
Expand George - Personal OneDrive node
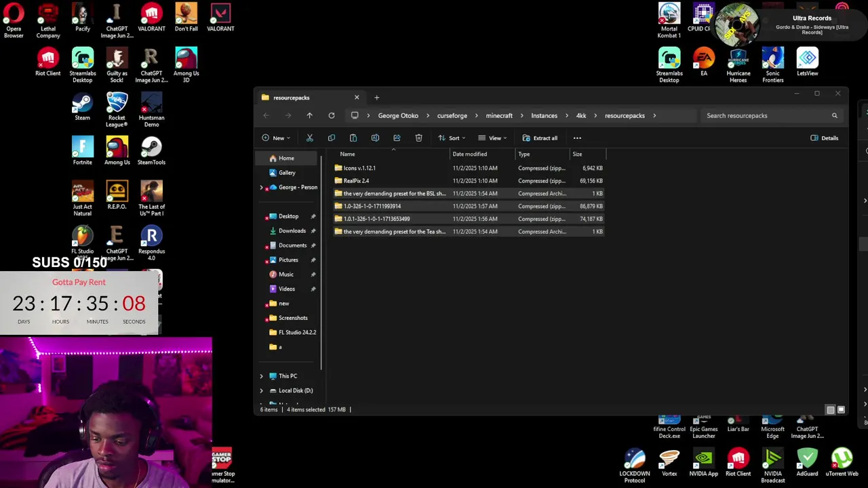tap(262, 188)
